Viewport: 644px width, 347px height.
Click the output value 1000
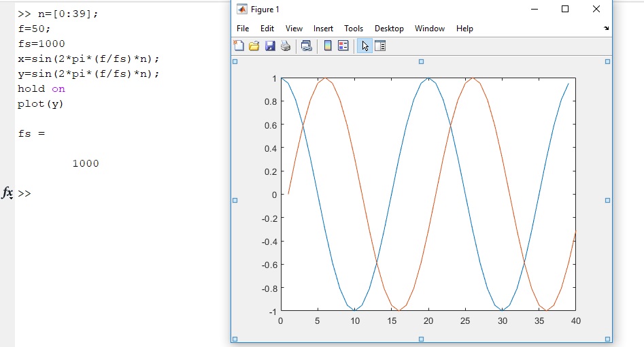tap(86, 163)
